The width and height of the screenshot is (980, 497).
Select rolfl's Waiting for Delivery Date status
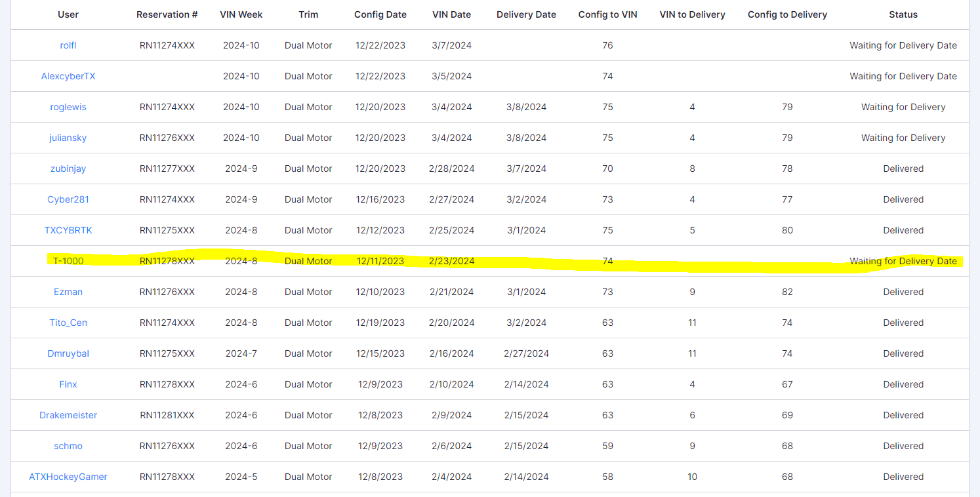tap(903, 45)
